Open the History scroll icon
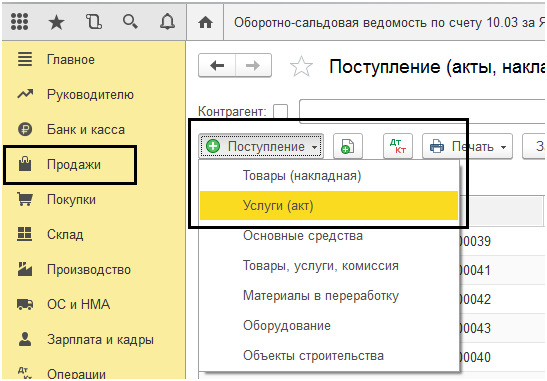The width and height of the screenshot is (547, 381). click(94, 22)
